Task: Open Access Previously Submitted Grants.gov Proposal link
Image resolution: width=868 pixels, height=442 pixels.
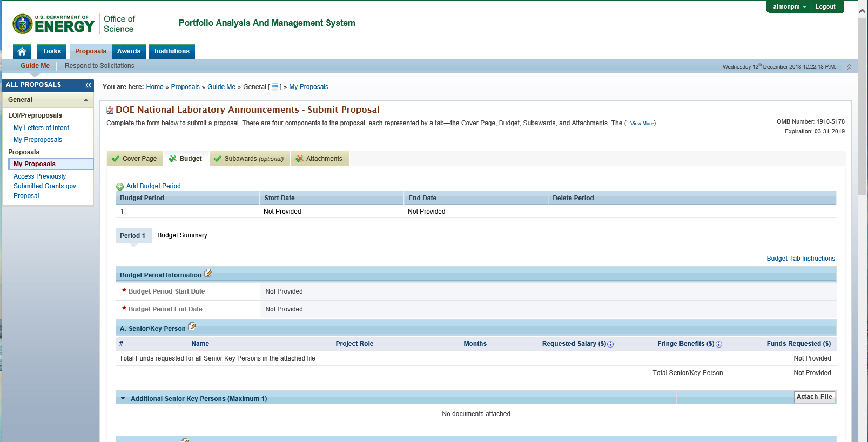Action: pos(45,186)
